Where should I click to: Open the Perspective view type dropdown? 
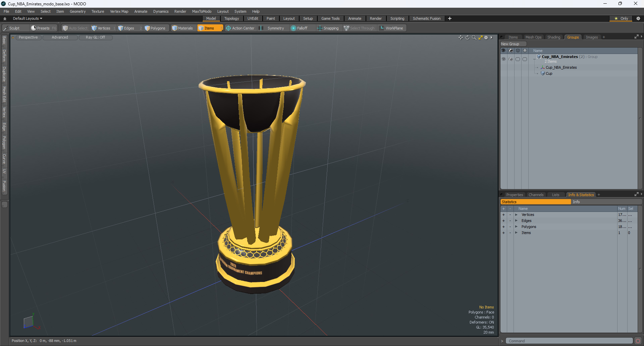pyautogui.click(x=28, y=38)
